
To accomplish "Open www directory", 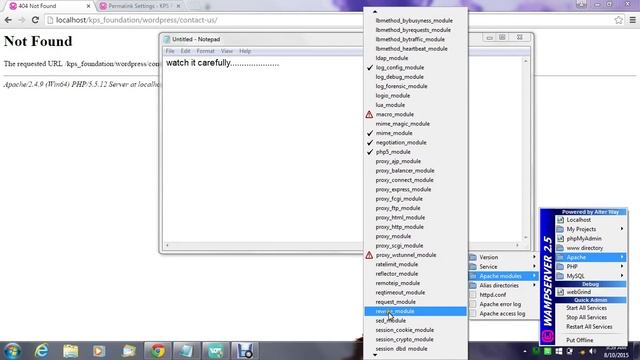I will pyautogui.click(x=591, y=248).
